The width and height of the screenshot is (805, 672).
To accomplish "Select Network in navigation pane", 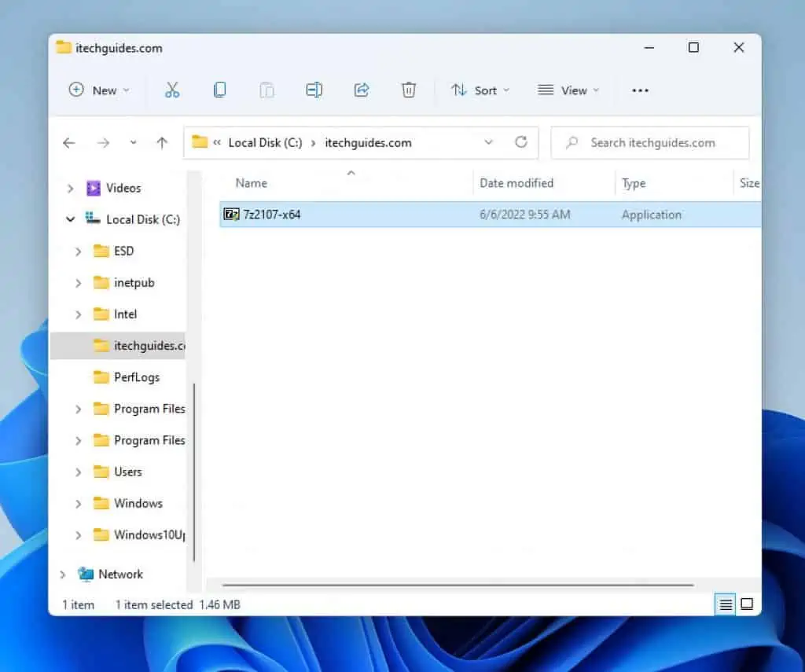I will tap(120, 574).
